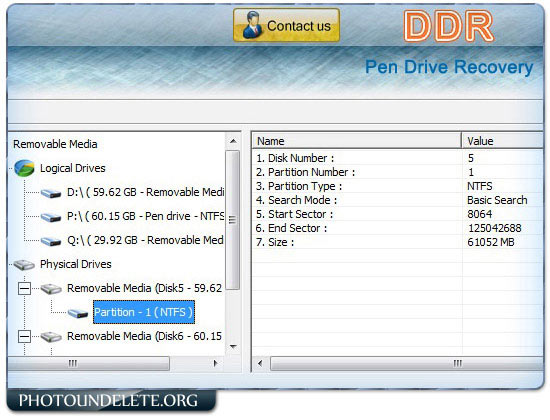Click the drive icon next to D:\ 59.62 GB
The image size is (550, 420).
(51, 193)
